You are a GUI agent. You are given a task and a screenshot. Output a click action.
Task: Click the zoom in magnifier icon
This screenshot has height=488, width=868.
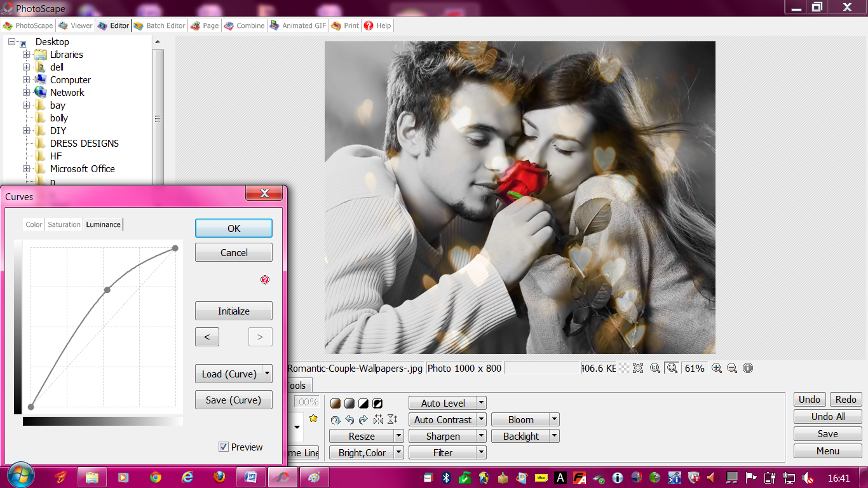pyautogui.click(x=716, y=368)
